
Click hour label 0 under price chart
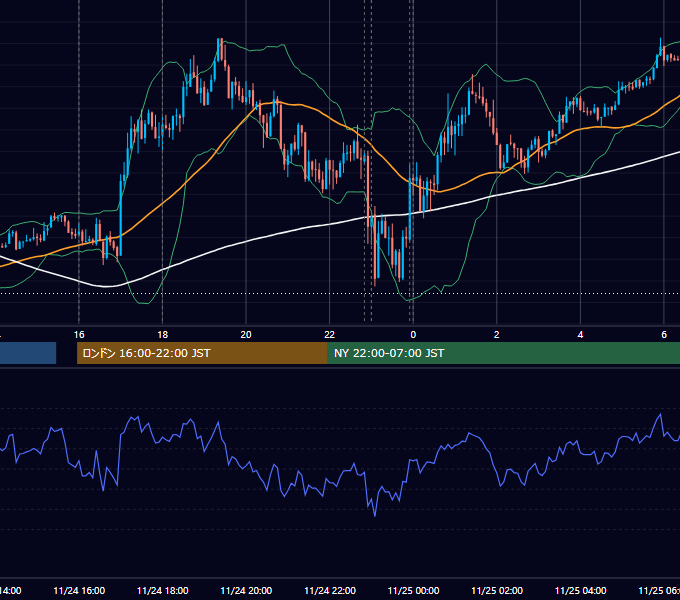[x=413, y=335]
